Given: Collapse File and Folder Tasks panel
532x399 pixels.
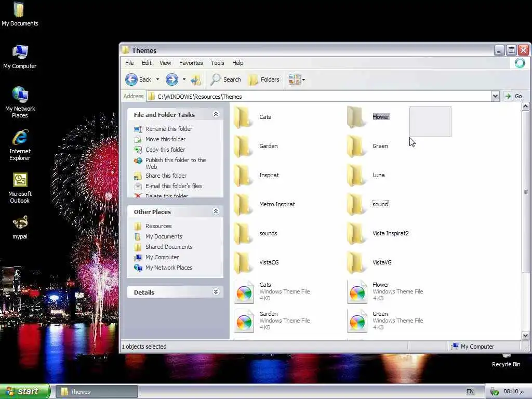Looking at the screenshot, I should pyautogui.click(x=216, y=114).
